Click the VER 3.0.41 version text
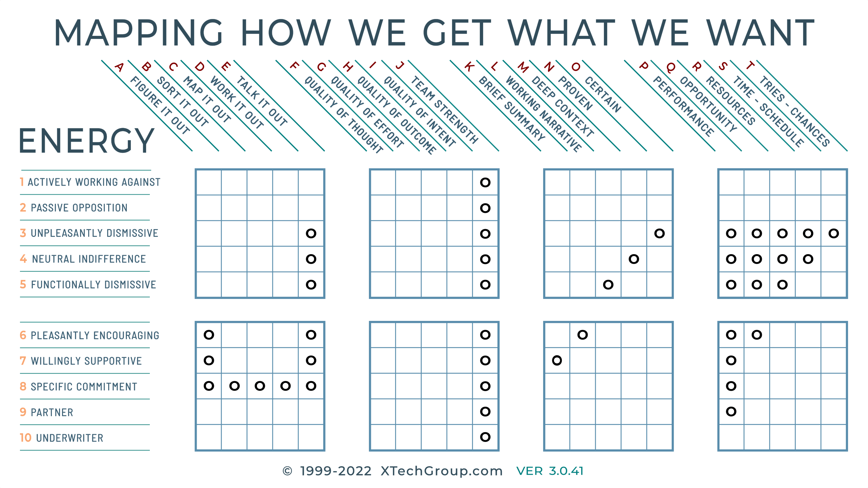Image resolution: width=868 pixels, height=488 pixels. [x=550, y=471]
